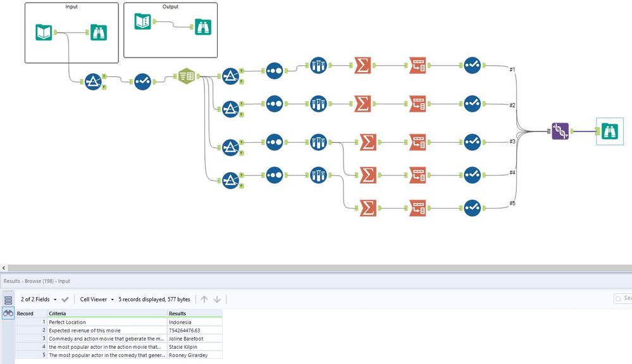Select the Sample tool in the #2 branch
This screenshot has width=632, height=364.
[x=318, y=104]
